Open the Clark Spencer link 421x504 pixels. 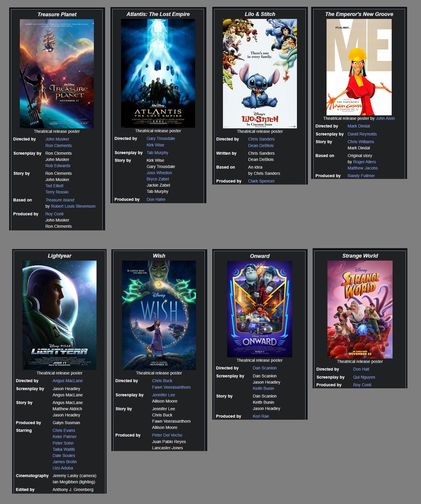coord(261,181)
